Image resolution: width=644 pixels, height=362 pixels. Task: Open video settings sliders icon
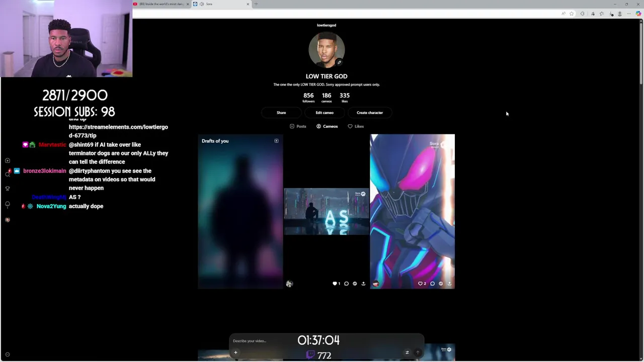[407, 352]
